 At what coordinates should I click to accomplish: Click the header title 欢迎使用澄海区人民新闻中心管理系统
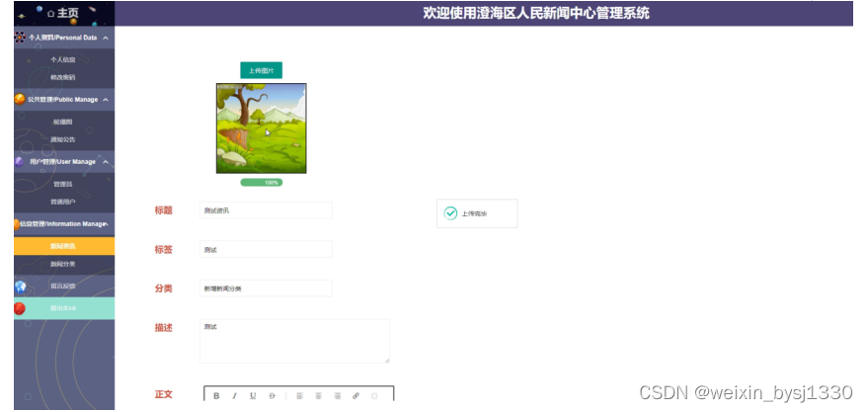(536, 13)
